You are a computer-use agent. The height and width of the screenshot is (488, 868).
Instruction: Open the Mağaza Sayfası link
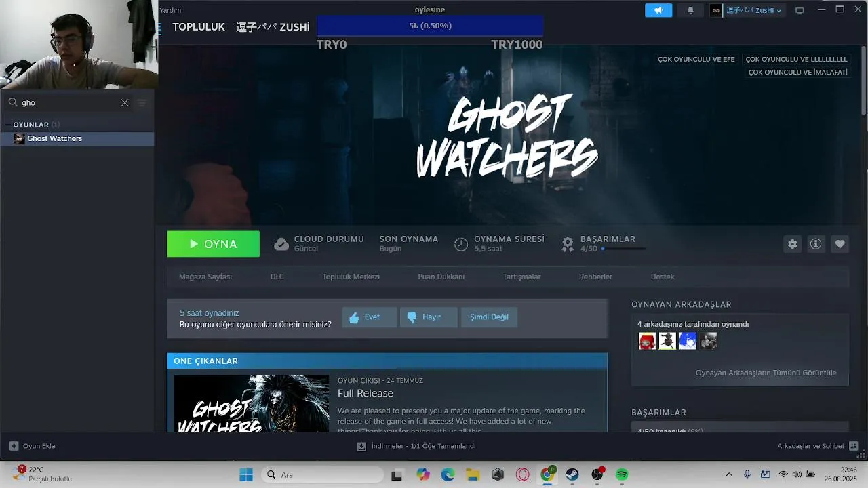click(x=205, y=277)
